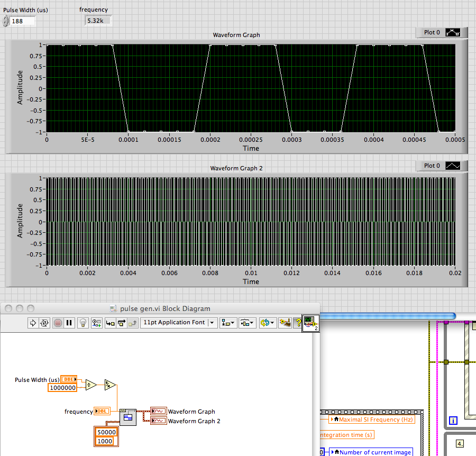Click the Reciprocal 1/x function node
The width and height of the screenshot is (476, 456).
pyautogui.click(x=110, y=385)
